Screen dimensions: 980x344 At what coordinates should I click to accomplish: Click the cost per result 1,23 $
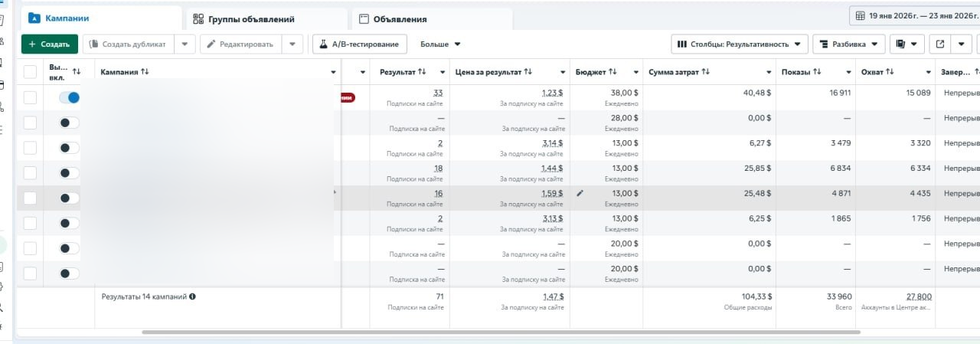(552, 93)
